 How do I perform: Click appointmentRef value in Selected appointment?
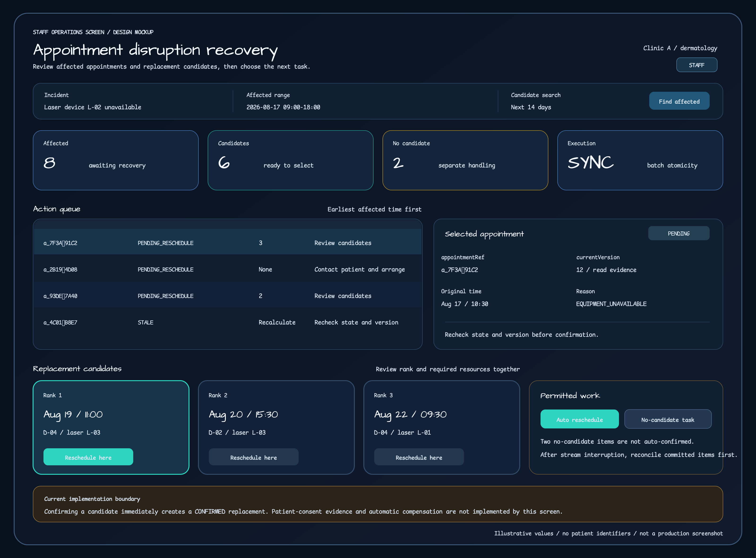tap(459, 270)
